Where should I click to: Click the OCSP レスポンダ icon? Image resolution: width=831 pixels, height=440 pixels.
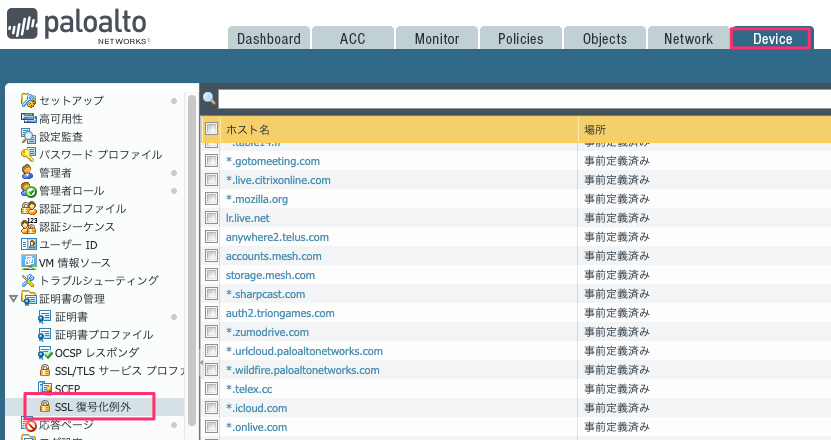point(45,353)
